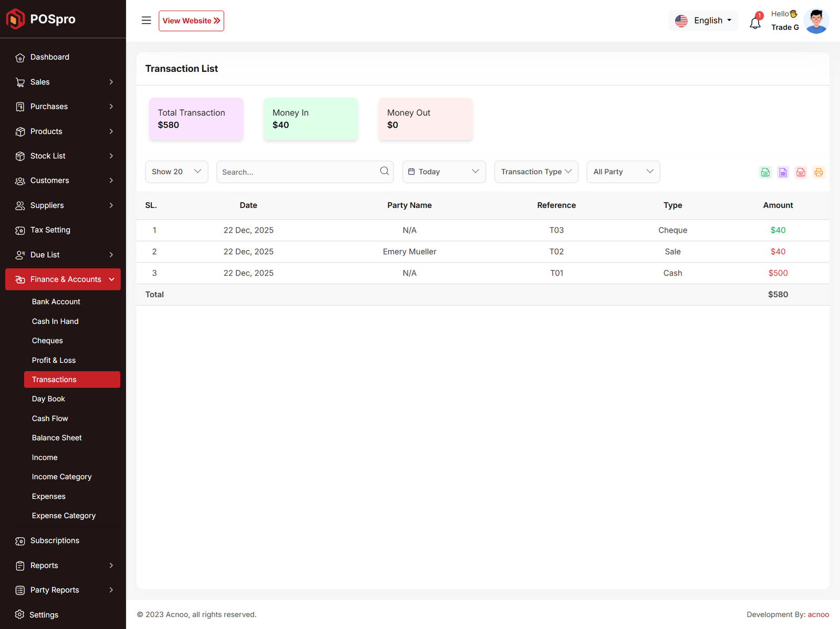840x629 pixels.
Task: Open the notifications bell
Action: [x=755, y=23]
